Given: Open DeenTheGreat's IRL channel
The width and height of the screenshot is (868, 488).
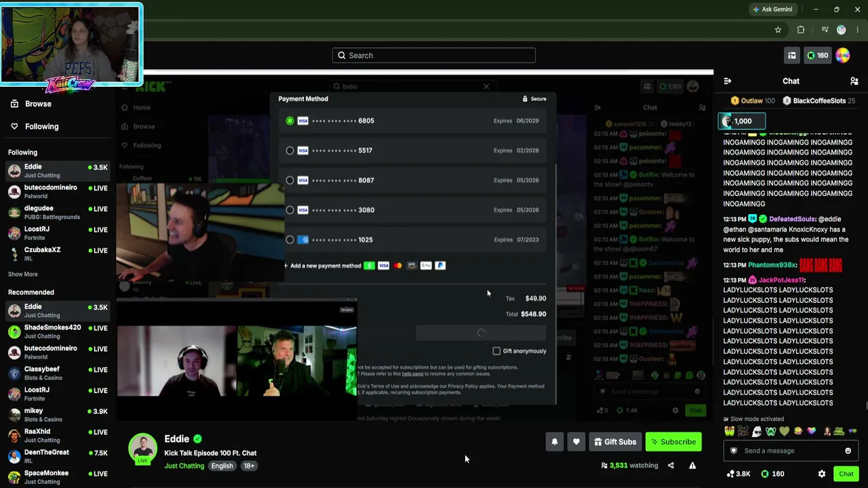Looking at the screenshot, I should [57, 457].
